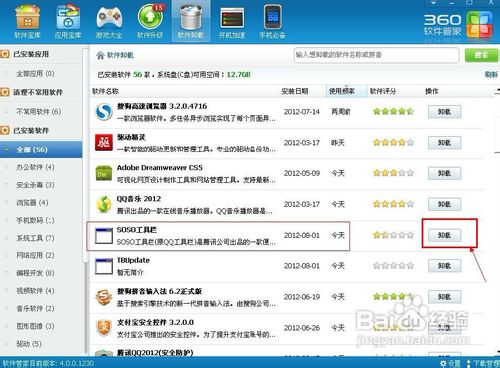The image size is (500, 368).
Task: Select 图形图像 (3) category
Action: coord(35,326)
